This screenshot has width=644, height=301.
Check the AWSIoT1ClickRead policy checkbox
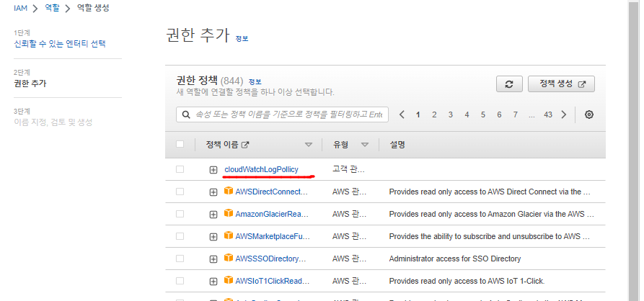180,281
